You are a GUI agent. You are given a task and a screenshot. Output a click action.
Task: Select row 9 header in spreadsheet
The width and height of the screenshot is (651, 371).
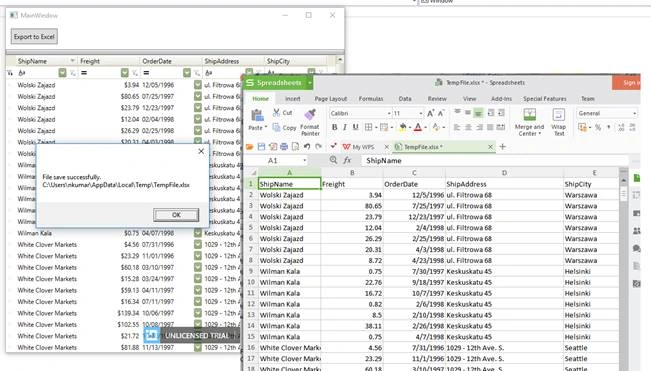250,271
